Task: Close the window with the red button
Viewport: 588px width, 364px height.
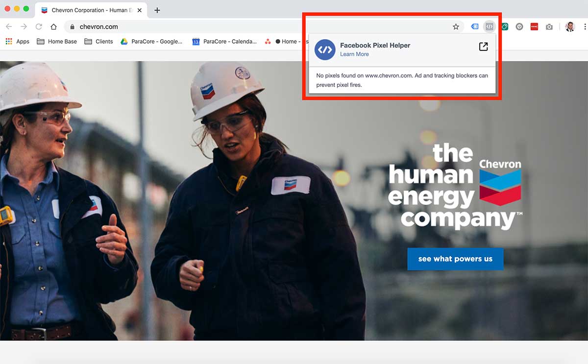Action: [x=7, y=9]
